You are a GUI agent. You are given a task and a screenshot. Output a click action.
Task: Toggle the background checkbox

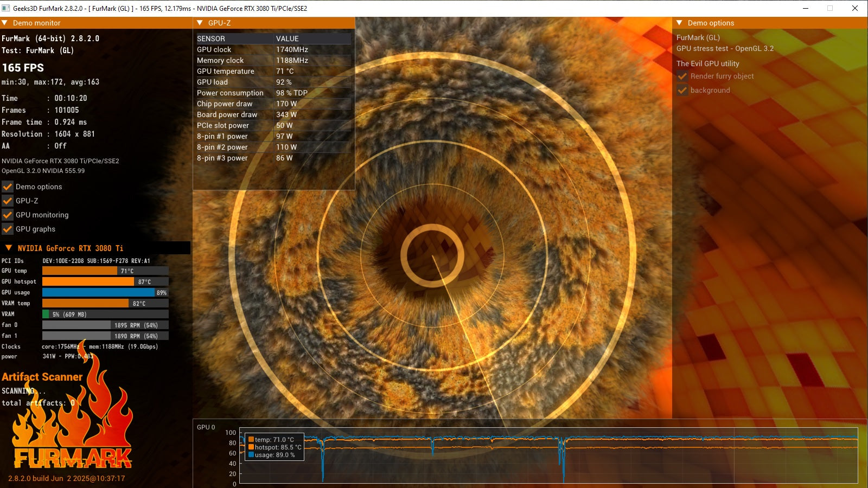coord(682,90)
